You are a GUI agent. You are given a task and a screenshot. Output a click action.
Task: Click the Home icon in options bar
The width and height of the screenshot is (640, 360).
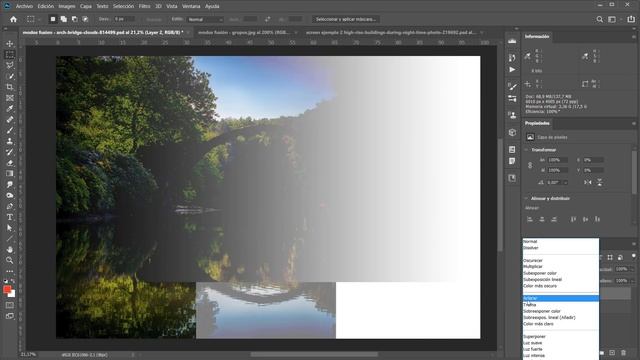click(x=13, y=19)
